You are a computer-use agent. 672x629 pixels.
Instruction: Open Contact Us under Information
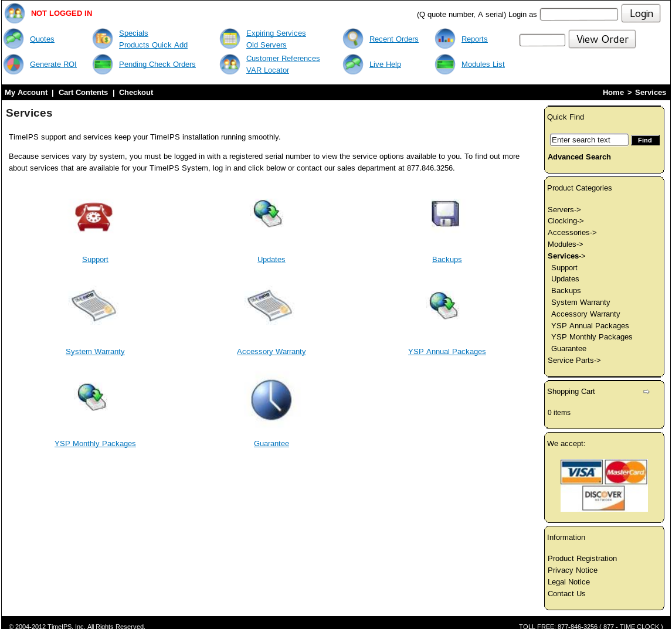pos(566,594)
